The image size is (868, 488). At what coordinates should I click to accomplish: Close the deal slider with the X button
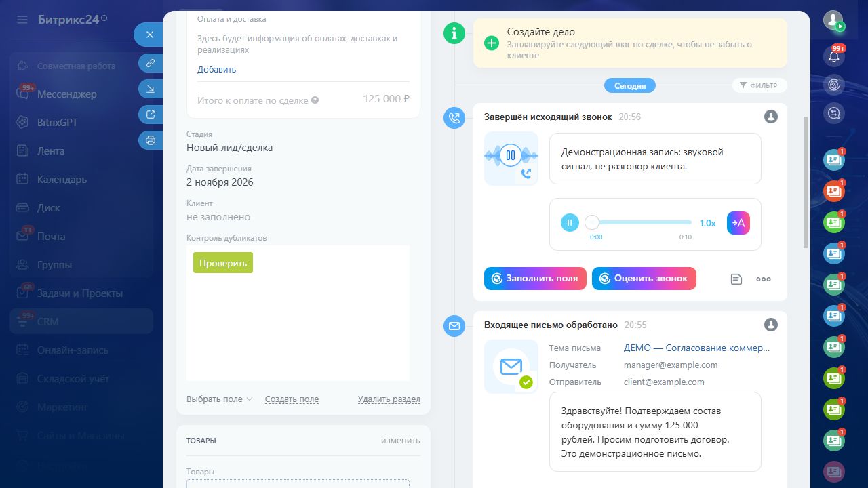pos(150,35)
